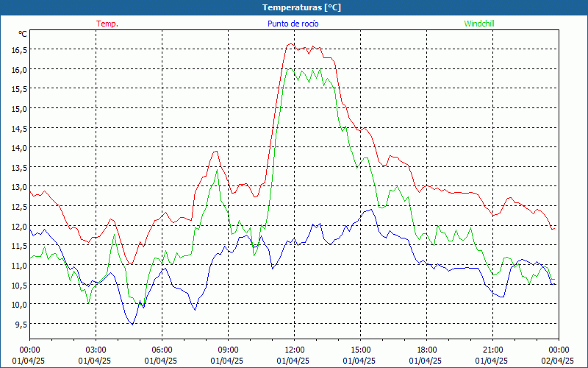
Task: Click the 12:00 time axis label
Action: 295,350
